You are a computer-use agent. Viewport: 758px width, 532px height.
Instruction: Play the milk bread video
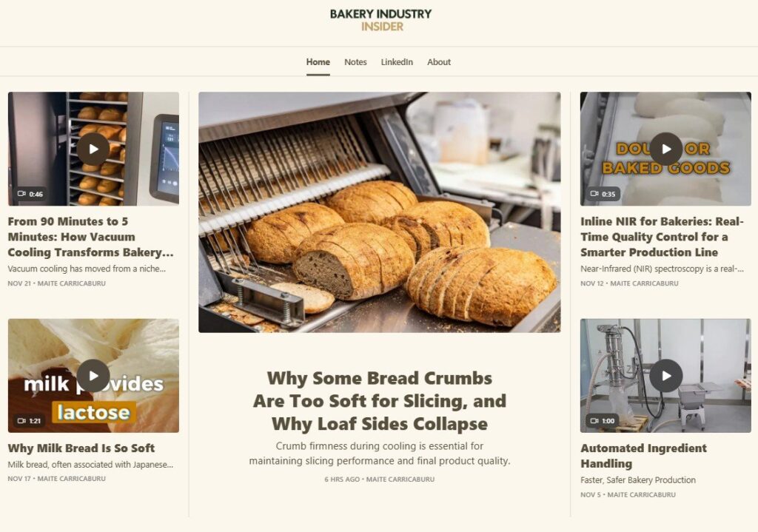coord(93,375)
